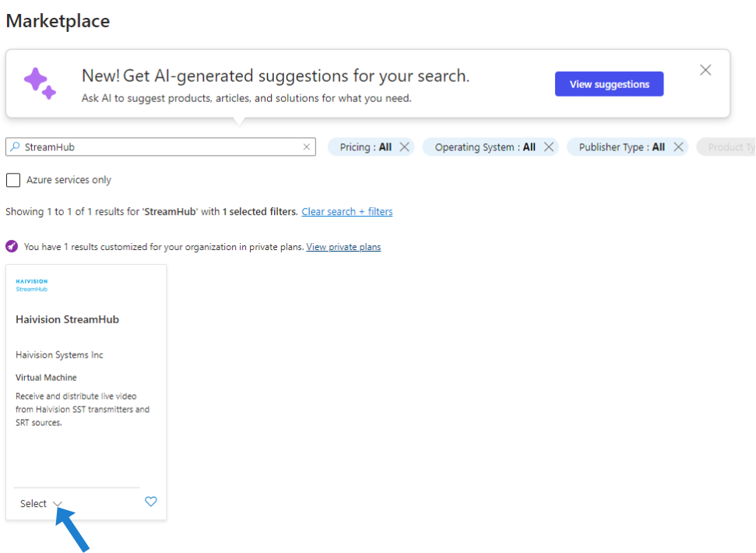This screenshot has height=553, width=756.
Task: Open the Haivision StreamHub card title
Action: coord(67,319)
